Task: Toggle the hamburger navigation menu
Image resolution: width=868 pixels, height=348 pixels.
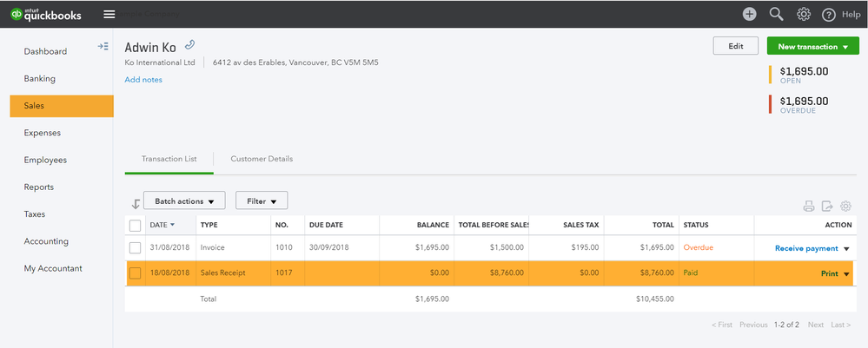Action: (109, 15)
